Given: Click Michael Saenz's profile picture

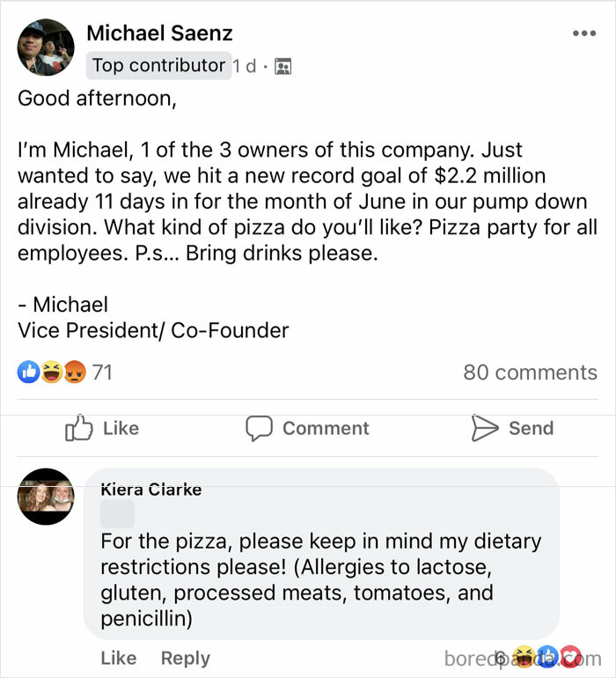Looking at the screenshot, I should coord(46,47).
